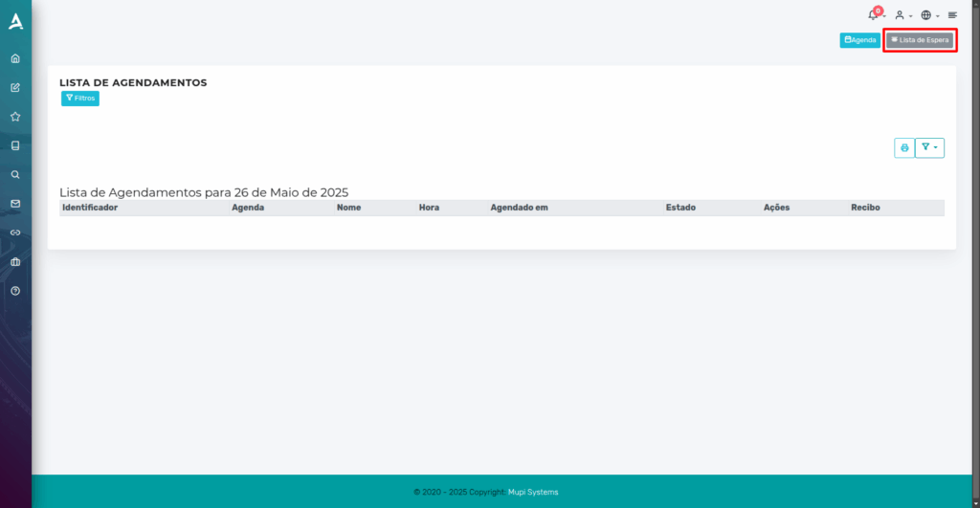Open the notifications bell

pyautogui.click(x=875, y=14)
